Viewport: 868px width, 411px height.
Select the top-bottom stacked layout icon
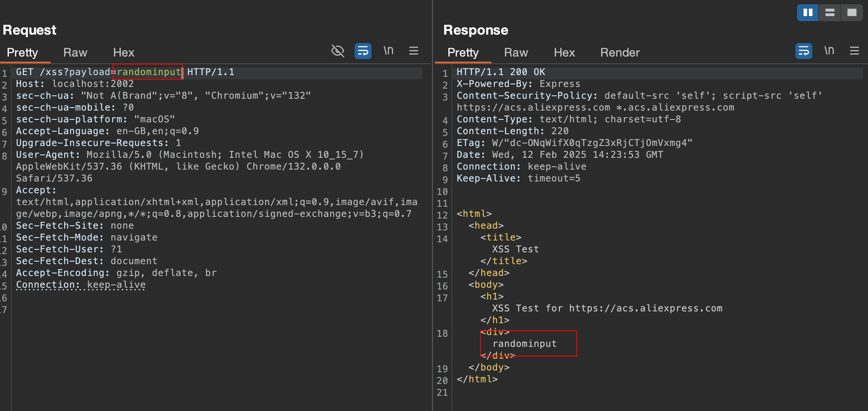point(830,13)
